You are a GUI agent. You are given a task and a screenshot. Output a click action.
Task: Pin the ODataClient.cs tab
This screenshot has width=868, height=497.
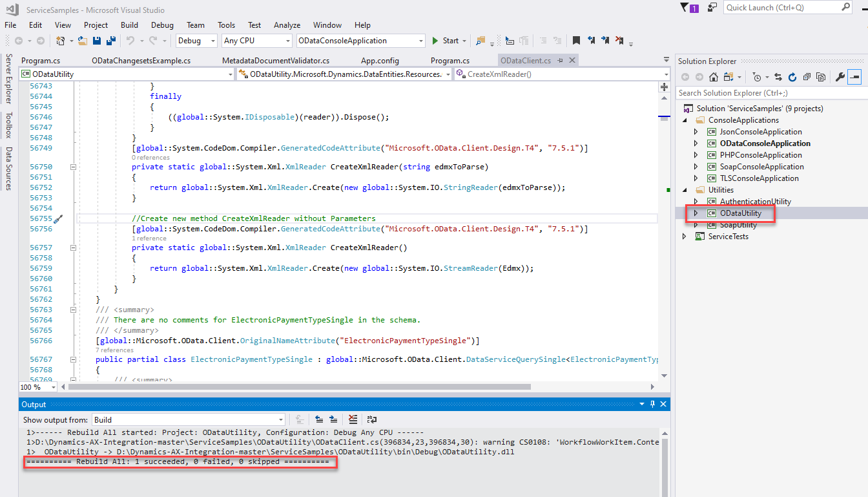(561, 61)
